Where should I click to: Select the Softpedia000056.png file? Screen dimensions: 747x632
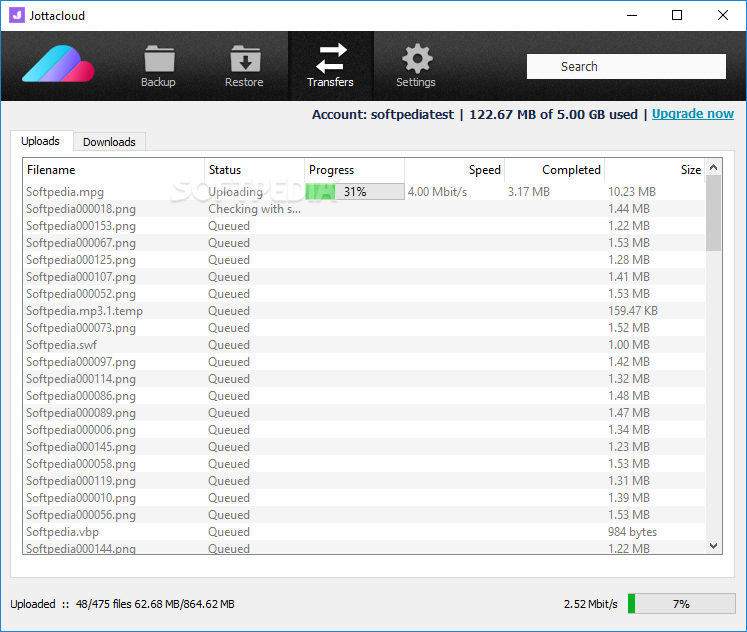point(81,515)
